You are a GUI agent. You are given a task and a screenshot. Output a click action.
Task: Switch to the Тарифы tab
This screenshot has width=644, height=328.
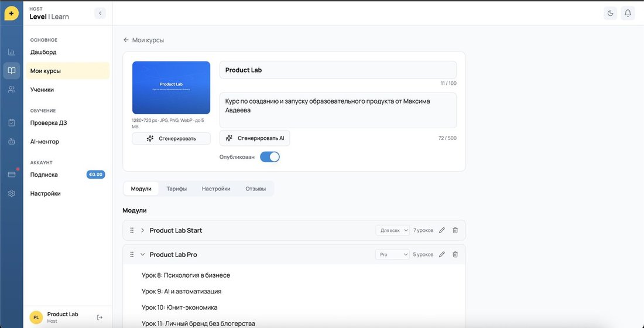177,189
